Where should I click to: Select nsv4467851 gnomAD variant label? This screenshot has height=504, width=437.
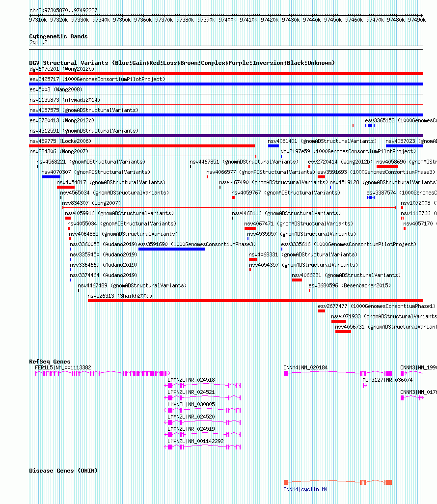tap(244, 161)
